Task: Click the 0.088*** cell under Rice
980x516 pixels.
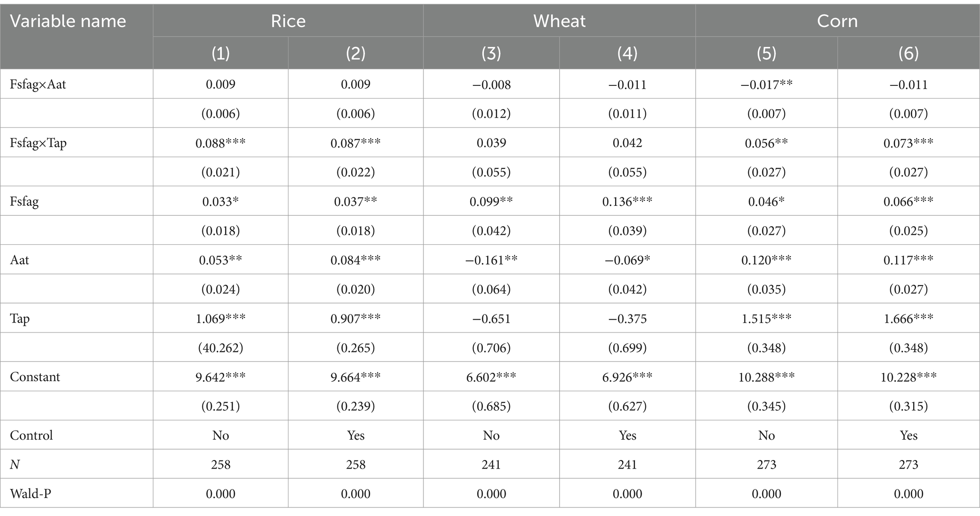Action: (x=220, y=143)
